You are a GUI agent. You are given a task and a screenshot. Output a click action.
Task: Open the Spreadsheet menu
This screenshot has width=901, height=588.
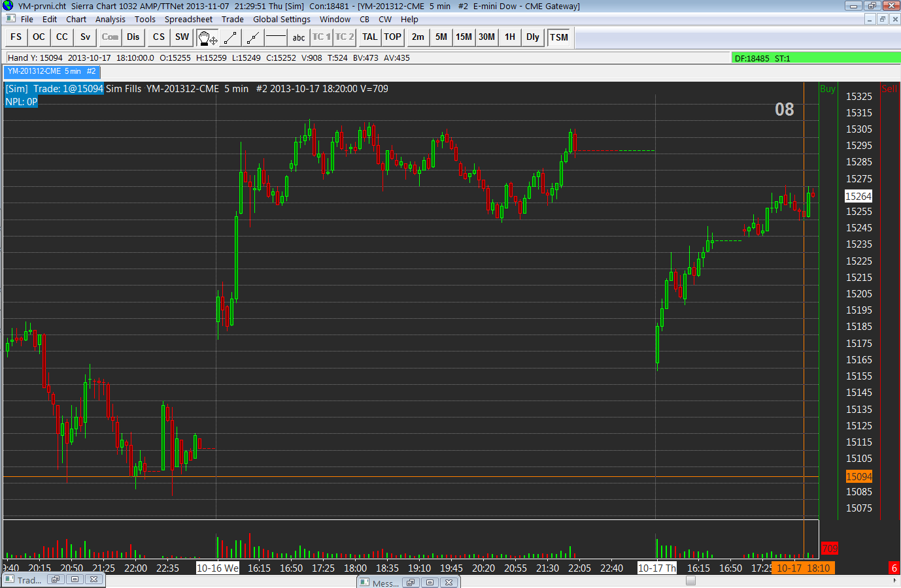188,19
